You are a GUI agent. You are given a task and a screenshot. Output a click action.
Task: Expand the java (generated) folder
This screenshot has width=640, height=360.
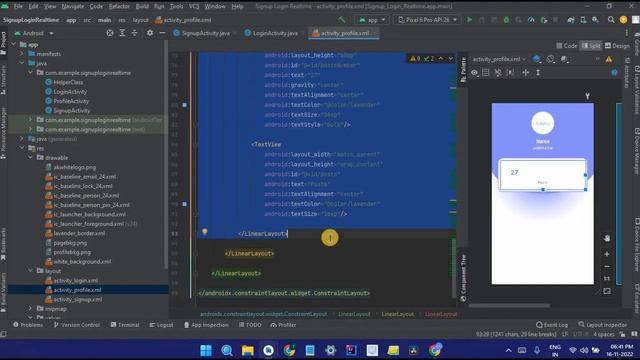tap(22, 139)
